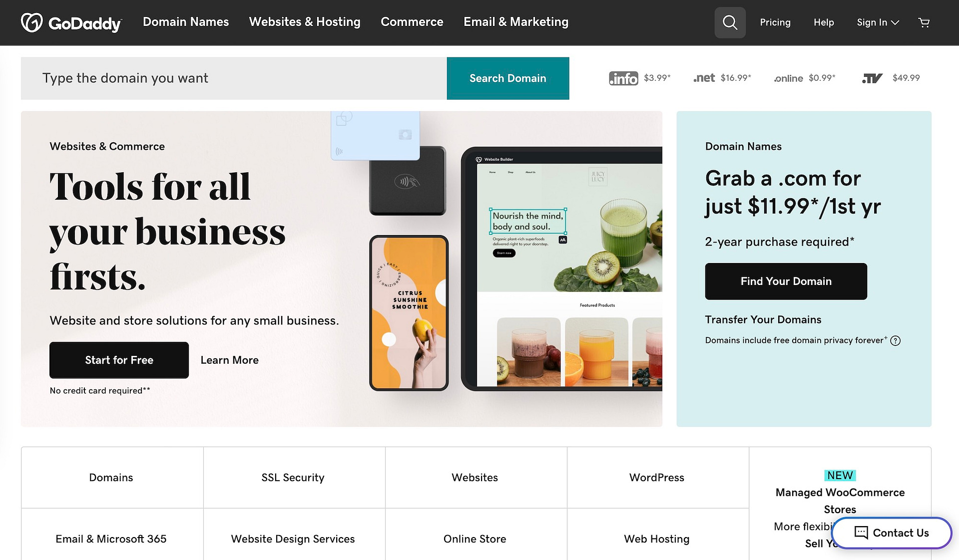The height and width of the screenshot is (560, 959).
Task: Click the WordPress category thumbnail
Action: click(656, 477)
